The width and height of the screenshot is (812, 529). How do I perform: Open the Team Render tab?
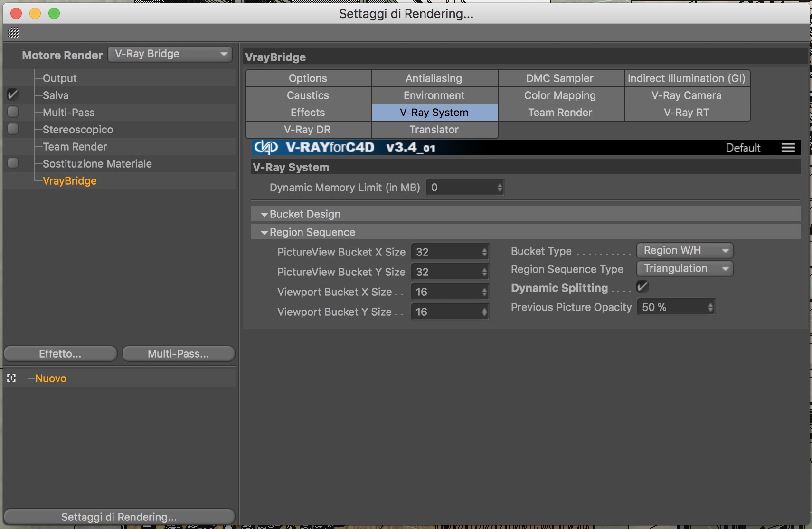561,113
